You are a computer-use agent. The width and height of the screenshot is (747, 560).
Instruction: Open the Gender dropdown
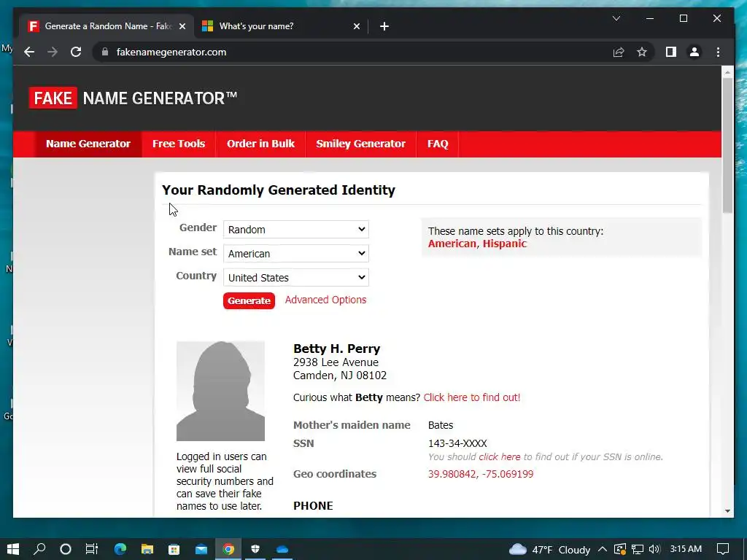[296, 230]
